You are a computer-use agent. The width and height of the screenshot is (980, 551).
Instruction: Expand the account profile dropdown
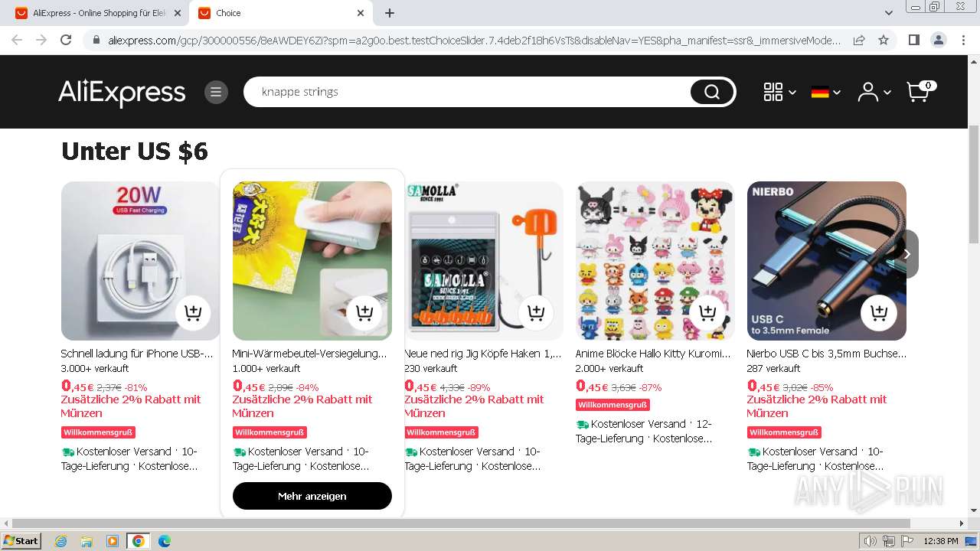pos(874,93)
